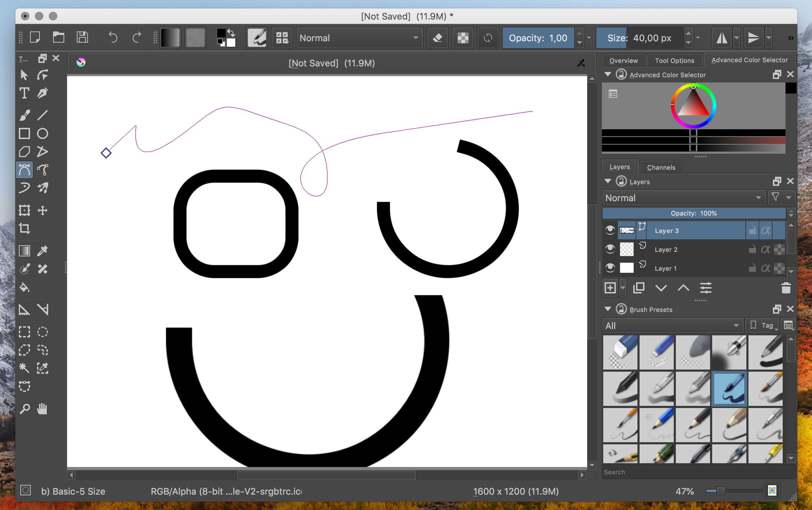812x510 pixels.
Task: Pick the Fill bucket tool
Action: click(x=24, y=288)
